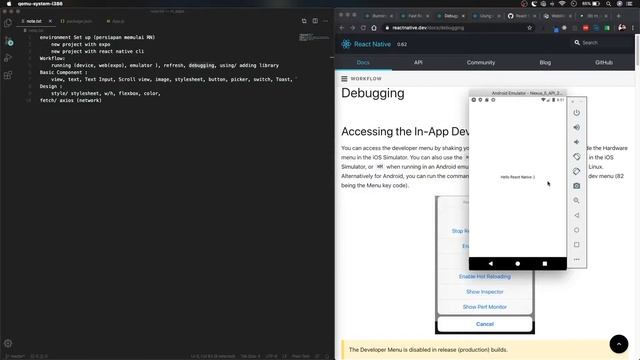Open VS Code editor More Actions ellipsis
The height and width of the screenshot is (360, 640).
click(x=325, y=21)
